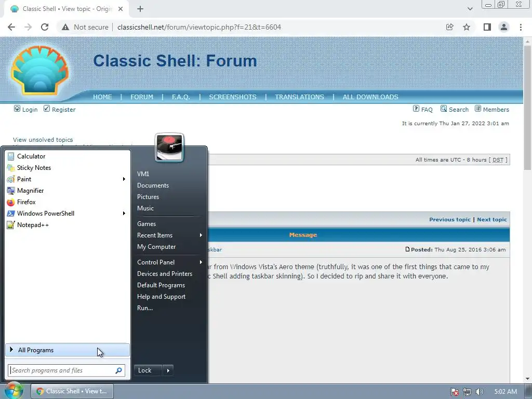
Task: Bookmark this page with the star icon
Action: [x=467, y=27]
